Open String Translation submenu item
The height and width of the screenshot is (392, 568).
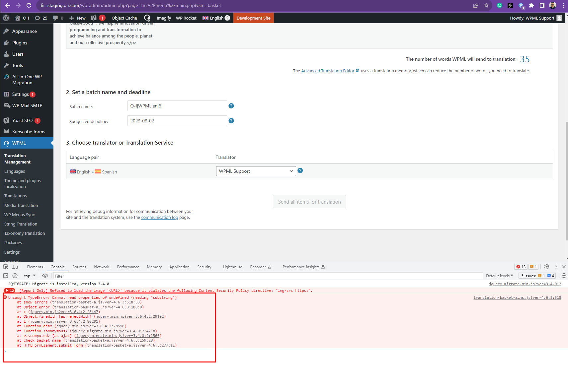coord(21,224)
